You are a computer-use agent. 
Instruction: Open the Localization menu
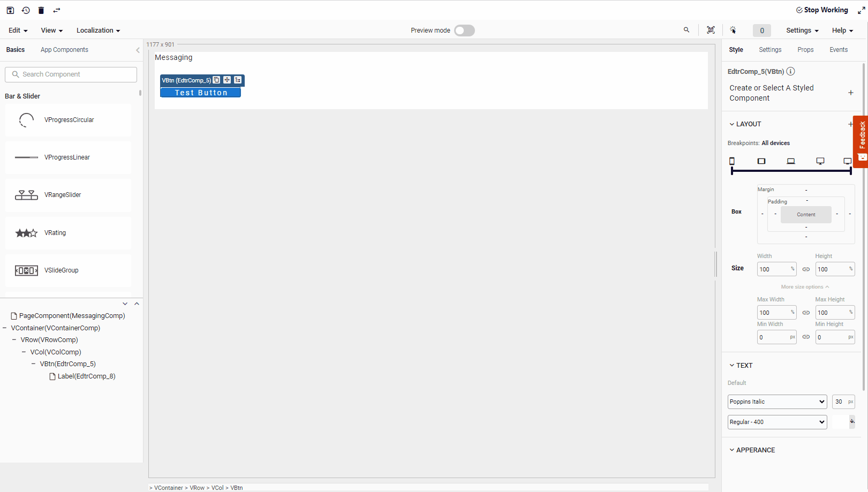(98, 31)
